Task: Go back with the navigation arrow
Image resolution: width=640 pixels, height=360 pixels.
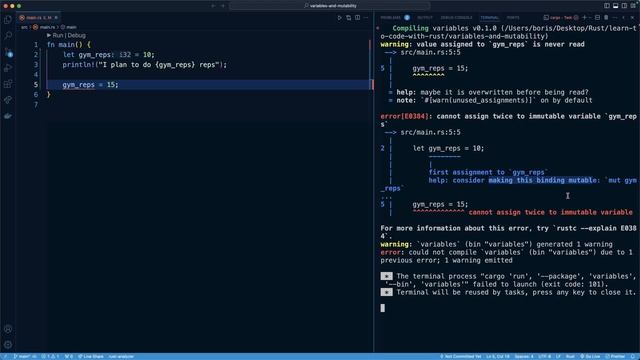Action: point(213,6)
